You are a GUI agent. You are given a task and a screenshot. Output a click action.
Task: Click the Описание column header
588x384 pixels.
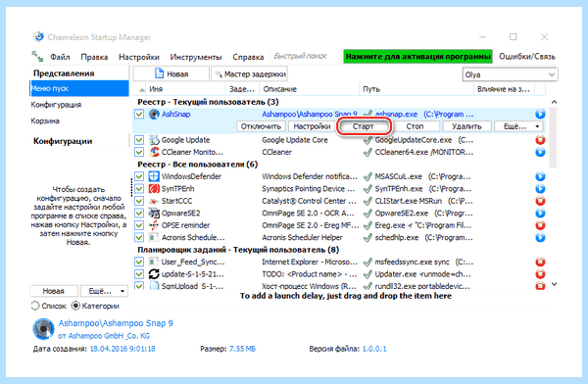(x=279, y=89)
